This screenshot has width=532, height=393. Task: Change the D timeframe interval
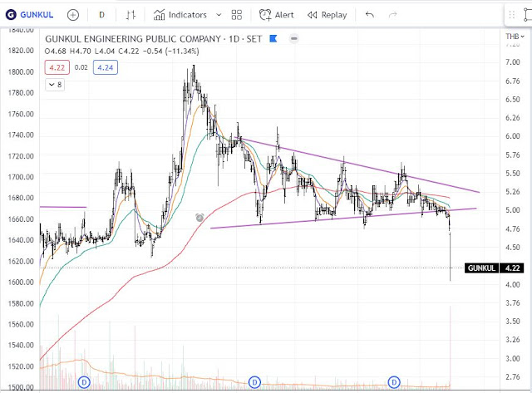click(x=101, y=15)
